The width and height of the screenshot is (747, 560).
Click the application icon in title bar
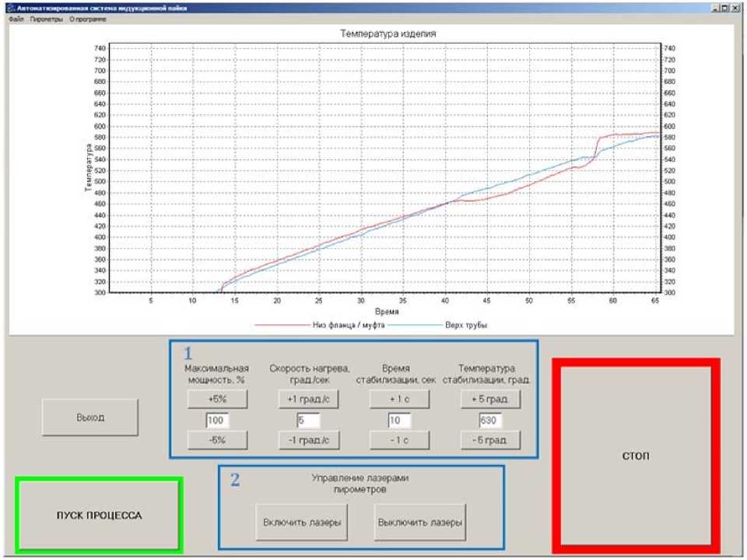point(12,8)
